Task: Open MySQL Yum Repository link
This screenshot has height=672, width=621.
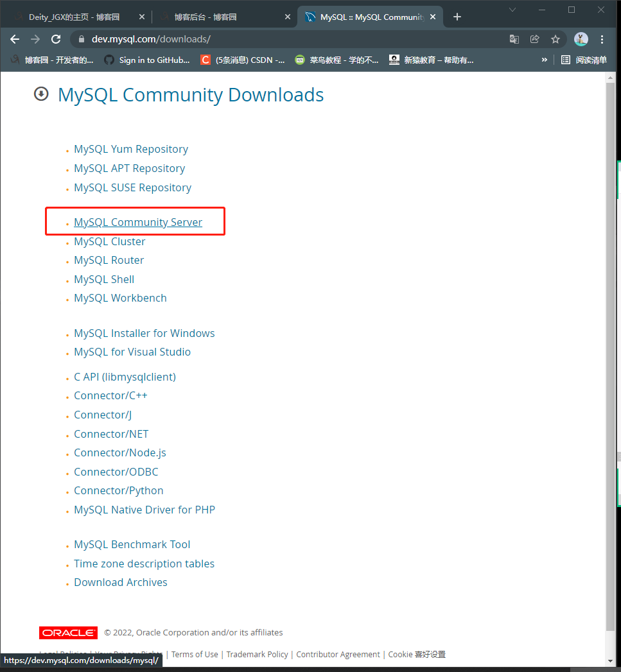Action: [x=131, y=149]
